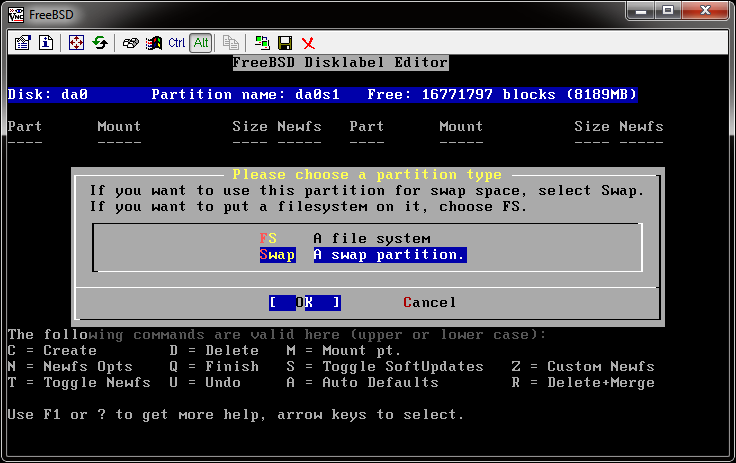The image size is (736, 463).
Task: Choose the FS partition type option
Action: pos(268,239)
